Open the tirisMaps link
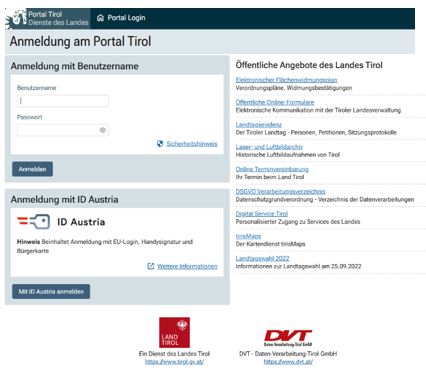This screenshot has width=426, height=374. point(248,236)
